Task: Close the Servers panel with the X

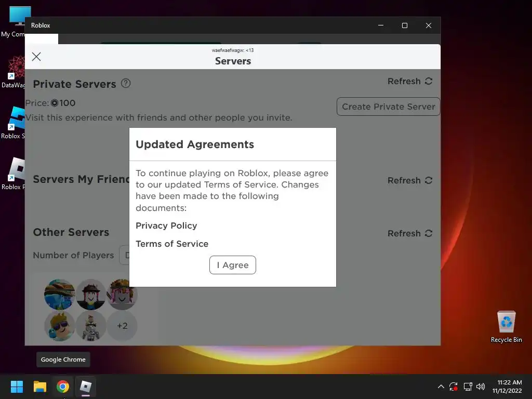Action: tap(36, 56)
